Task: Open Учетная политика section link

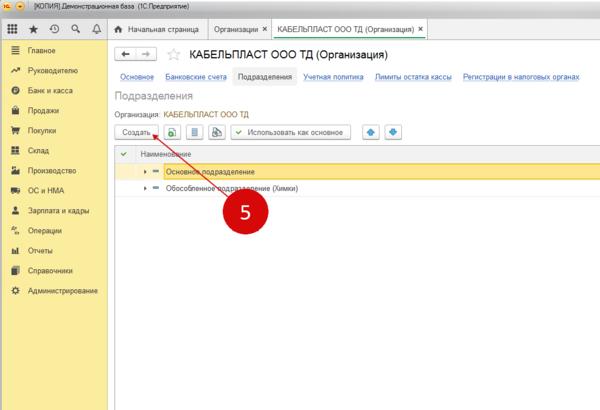Action: (x=334, y=77)
